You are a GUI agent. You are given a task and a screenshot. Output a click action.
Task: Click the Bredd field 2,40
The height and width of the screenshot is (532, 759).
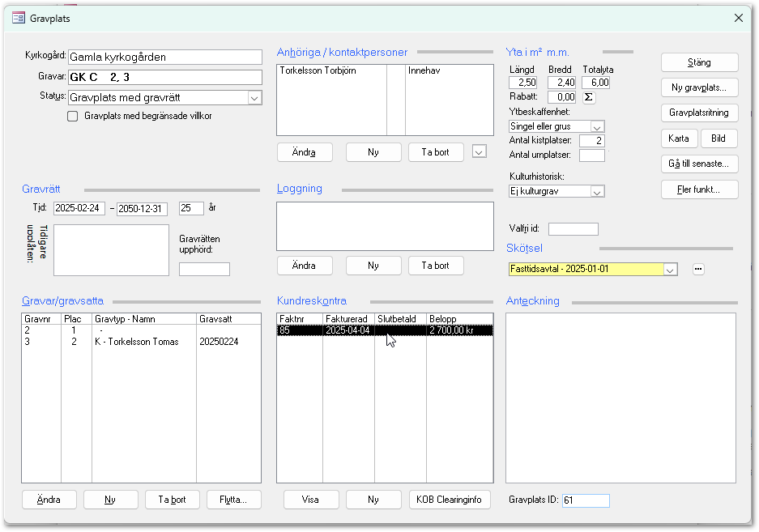tap(561, 83)
